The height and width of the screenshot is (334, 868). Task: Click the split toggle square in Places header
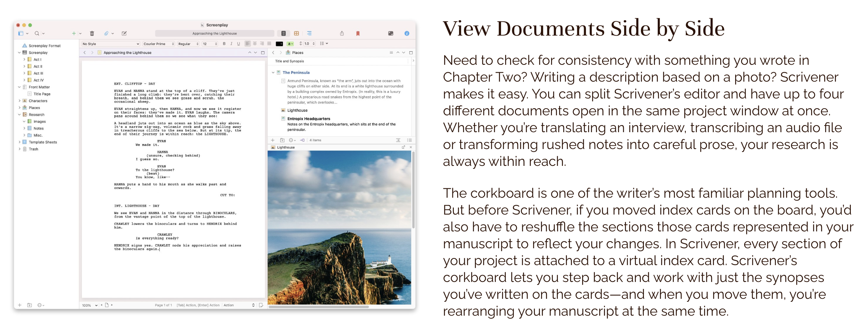point(411,53)
